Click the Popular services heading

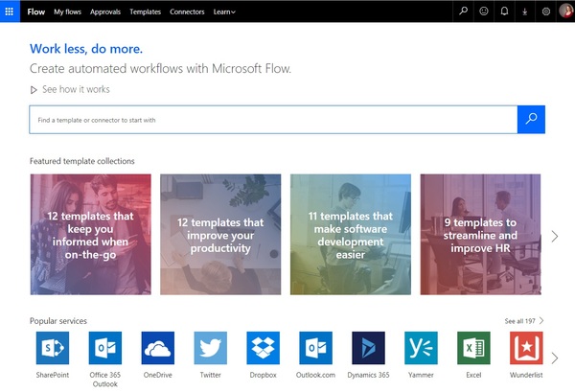click(58, 321)
